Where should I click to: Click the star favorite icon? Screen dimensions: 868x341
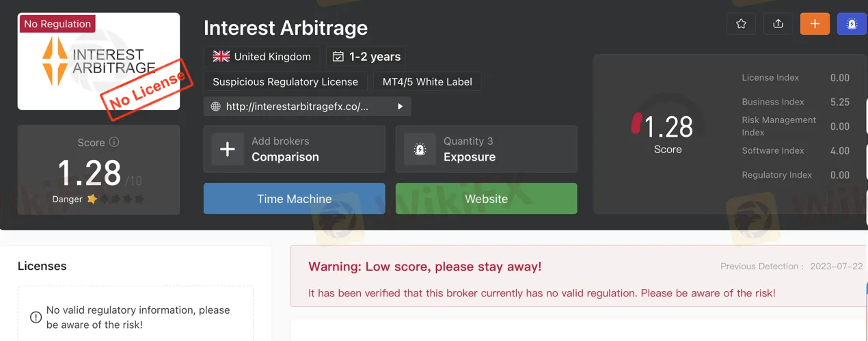pyautogui.click(x=741, y=24)
